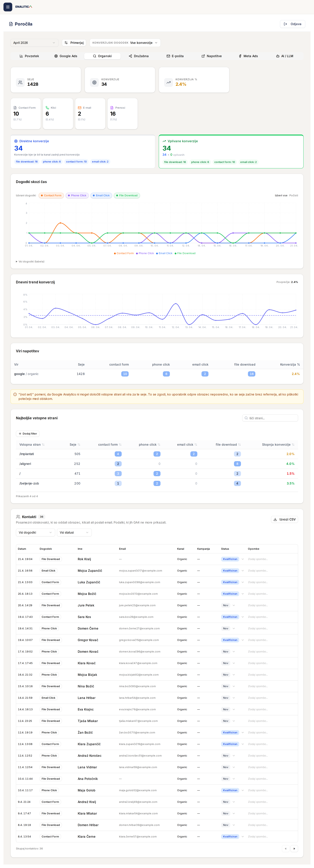Click the /implantati landing page row
The width and height of the screenshot is (314, 868).
(157, 454)
